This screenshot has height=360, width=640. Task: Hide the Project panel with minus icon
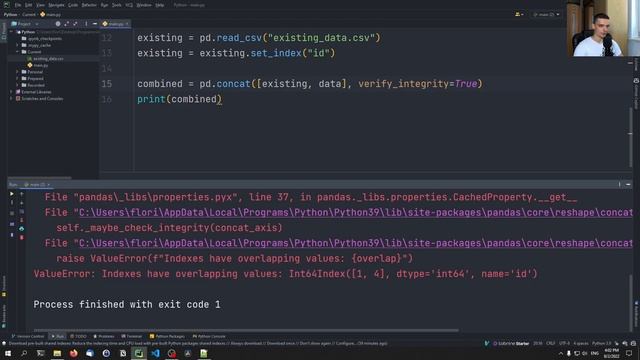tap(95, 24)
